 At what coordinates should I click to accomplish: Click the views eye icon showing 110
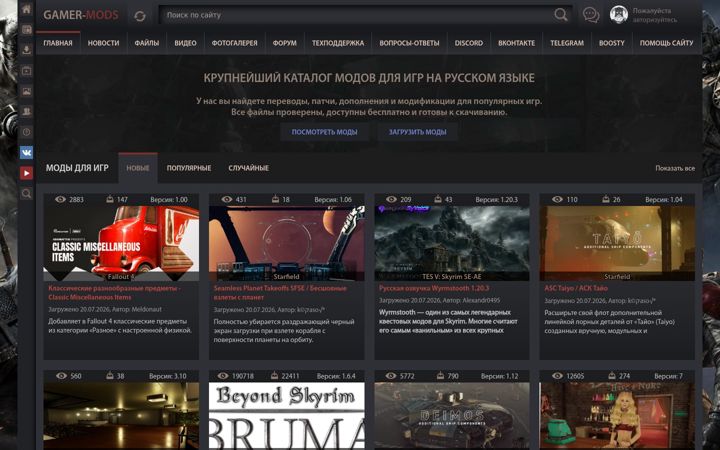557,199
